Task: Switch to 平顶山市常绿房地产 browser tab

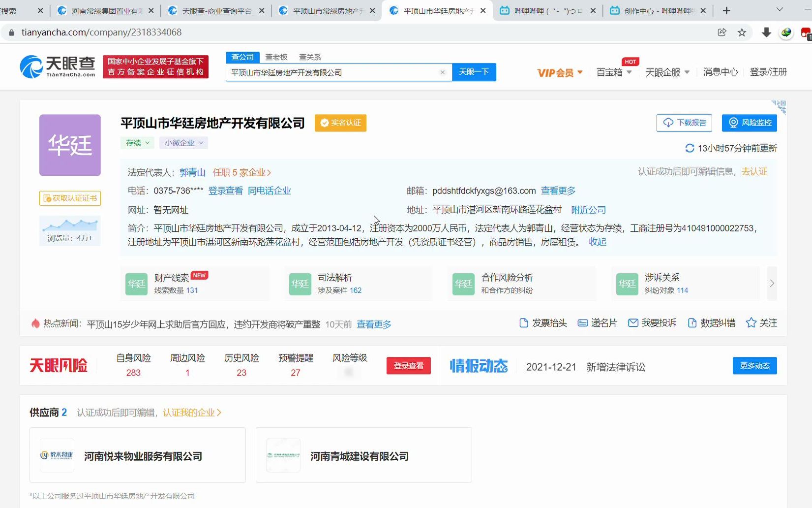Action: tap(327, 10)
